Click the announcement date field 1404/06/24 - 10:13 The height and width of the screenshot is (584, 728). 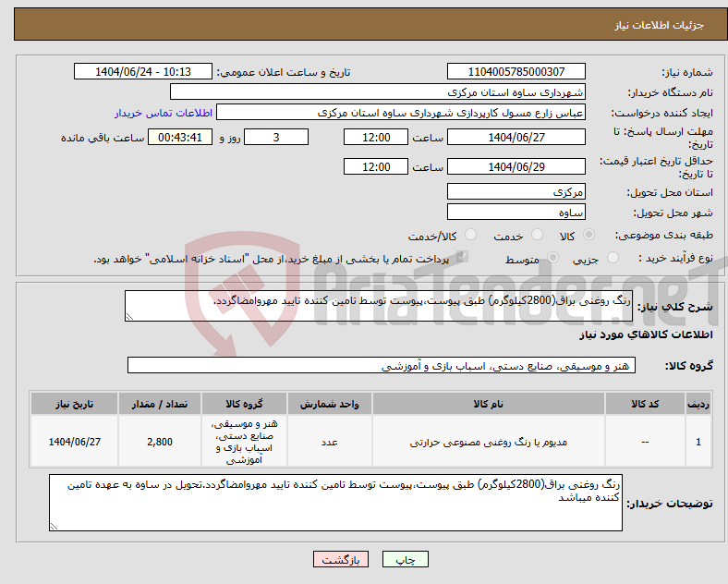pos(143,71)
